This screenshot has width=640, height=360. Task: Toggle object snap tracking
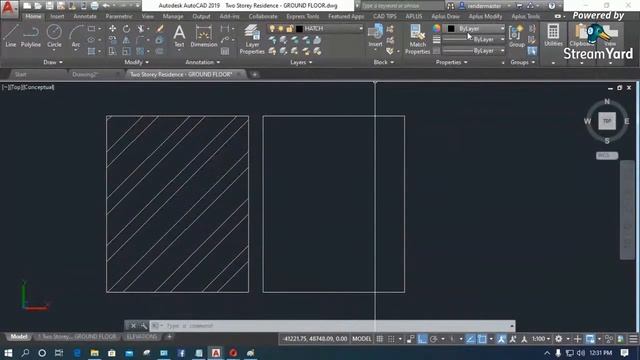470,339
